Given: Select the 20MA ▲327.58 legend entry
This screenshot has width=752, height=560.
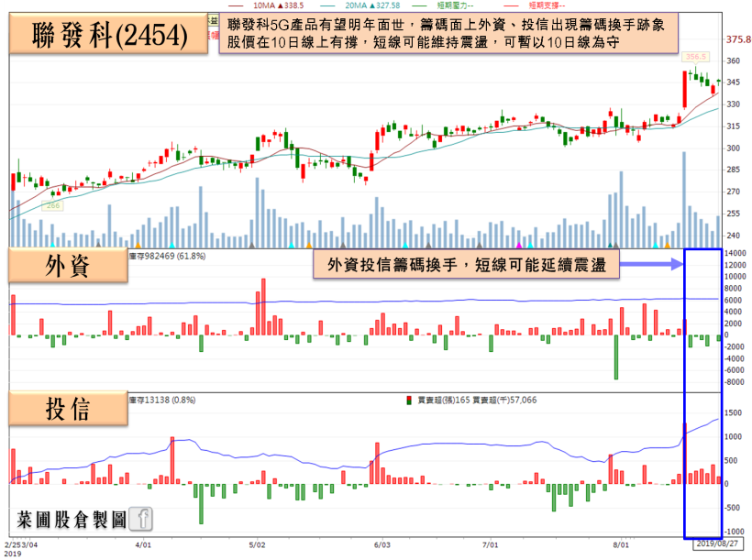Looking at the screenshot, I should tap(360, 5).
